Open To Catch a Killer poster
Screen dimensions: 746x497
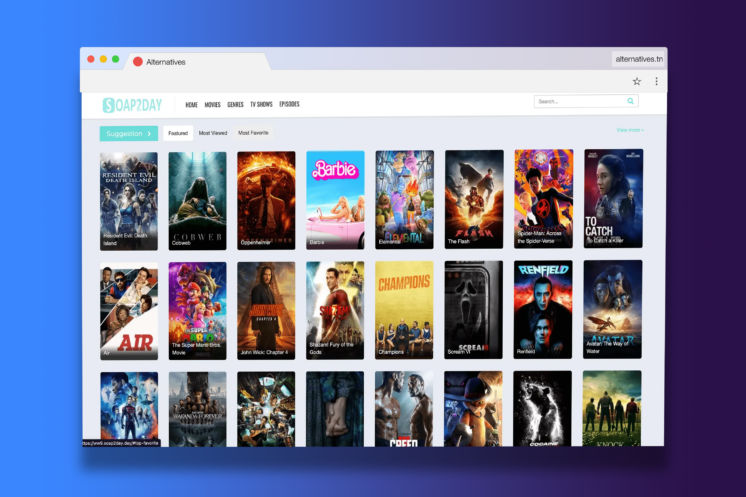613,198
